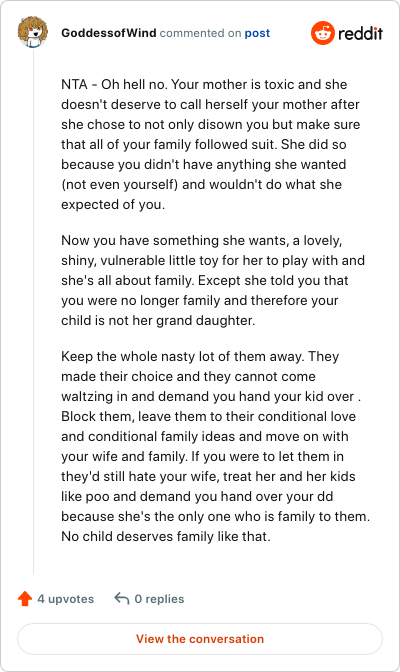Click the sentence 'No child deserves family like that.'
This screenshot has height=672, width=400.
166,536
